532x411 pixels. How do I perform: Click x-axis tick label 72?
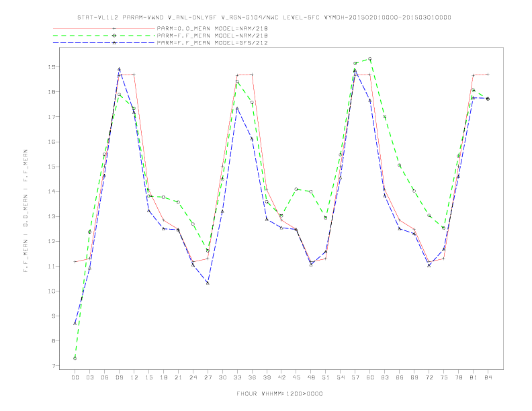(x=429, y=377)
